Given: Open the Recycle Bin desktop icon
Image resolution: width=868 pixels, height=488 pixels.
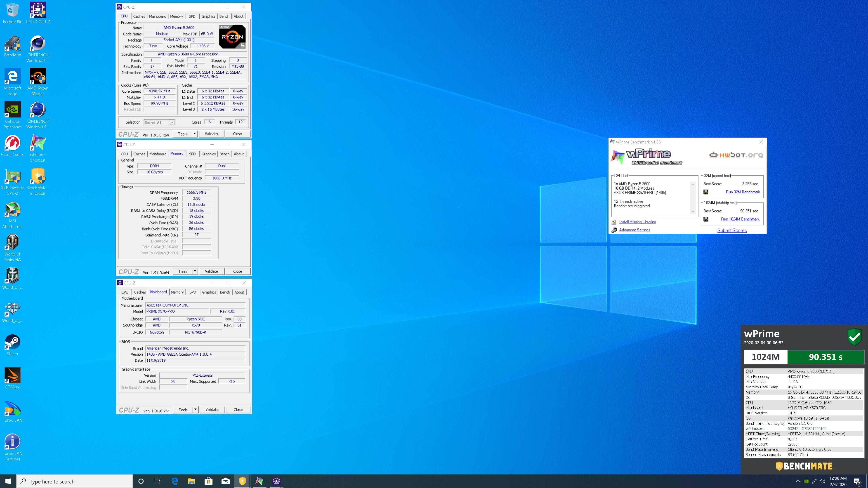Looking at the screenshot, I should pos(12,13).
